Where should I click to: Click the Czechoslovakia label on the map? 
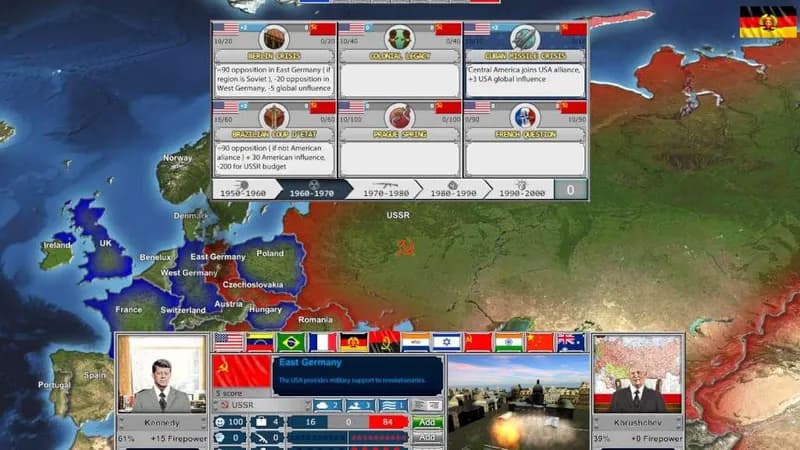coord(253,285)
